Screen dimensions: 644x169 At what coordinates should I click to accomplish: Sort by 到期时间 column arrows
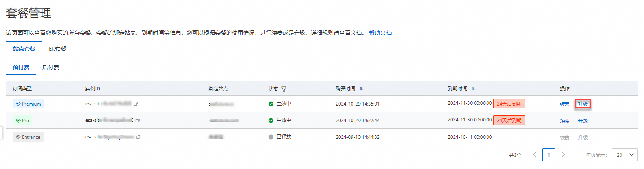click(x=473, y=89)
